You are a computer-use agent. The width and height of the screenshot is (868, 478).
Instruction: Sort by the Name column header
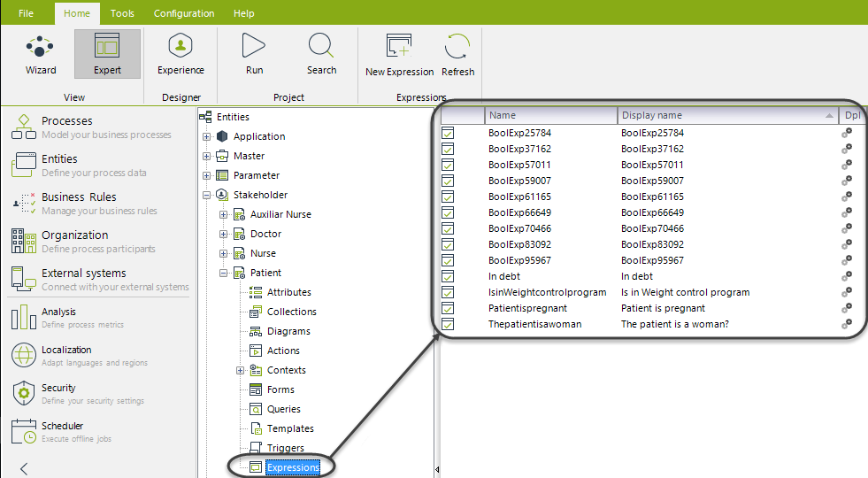point(551,115)
